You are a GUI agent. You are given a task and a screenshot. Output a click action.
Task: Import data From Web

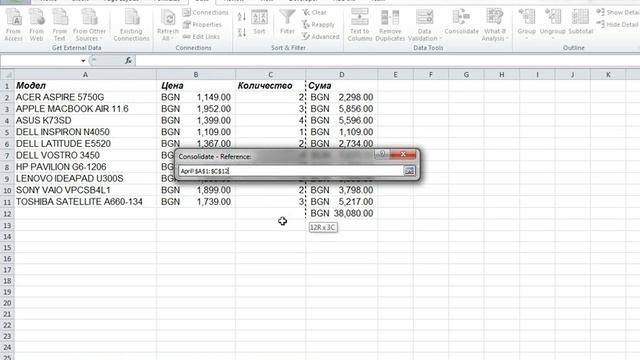(x=36, y=25)
